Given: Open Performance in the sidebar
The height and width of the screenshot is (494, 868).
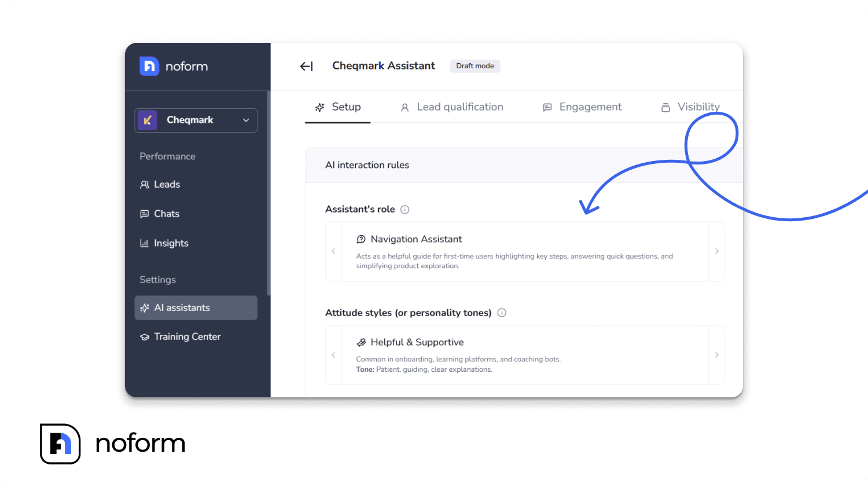Looking at the screenshot, I should click(167, 156).
